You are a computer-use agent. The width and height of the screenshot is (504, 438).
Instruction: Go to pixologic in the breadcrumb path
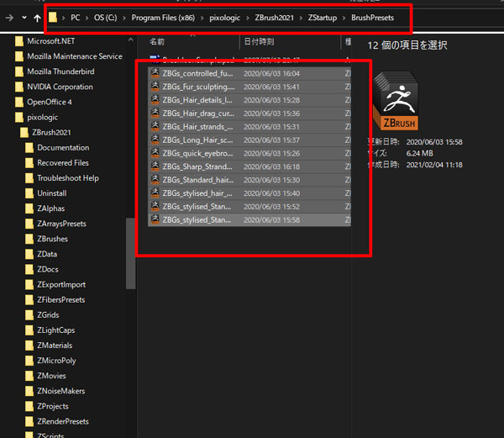(224, 18)
